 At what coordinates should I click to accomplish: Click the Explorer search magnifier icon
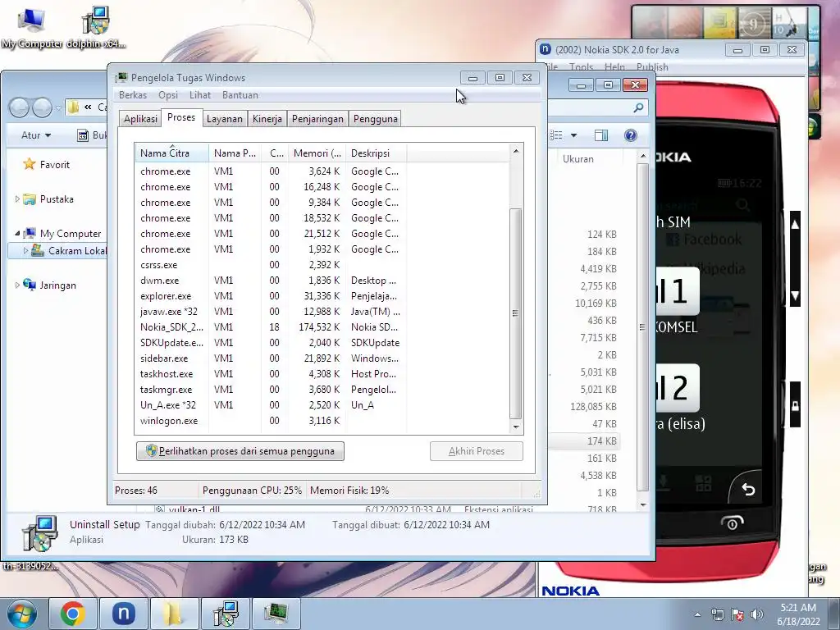pos(638,107)
